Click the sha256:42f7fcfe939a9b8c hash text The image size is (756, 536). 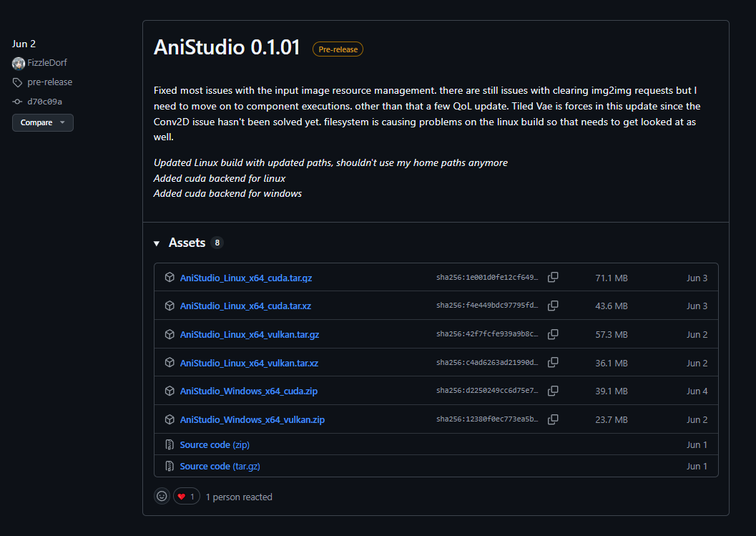click(487, 334)
